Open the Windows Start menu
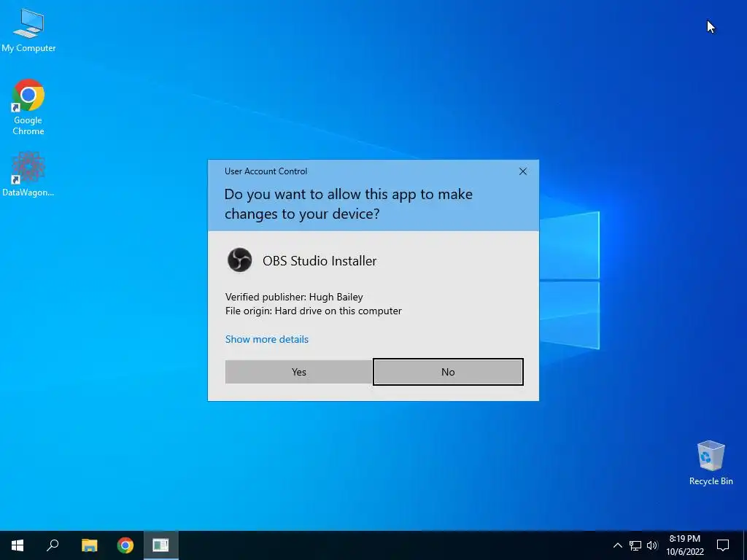This screenshot has width=747, height=560. (x=18, y=545)
